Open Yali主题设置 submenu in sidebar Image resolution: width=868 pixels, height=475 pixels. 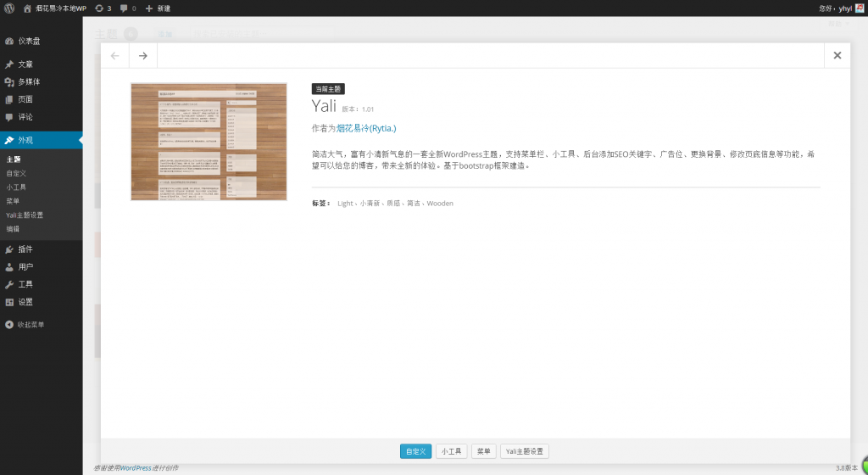click(x=25, y=215)
